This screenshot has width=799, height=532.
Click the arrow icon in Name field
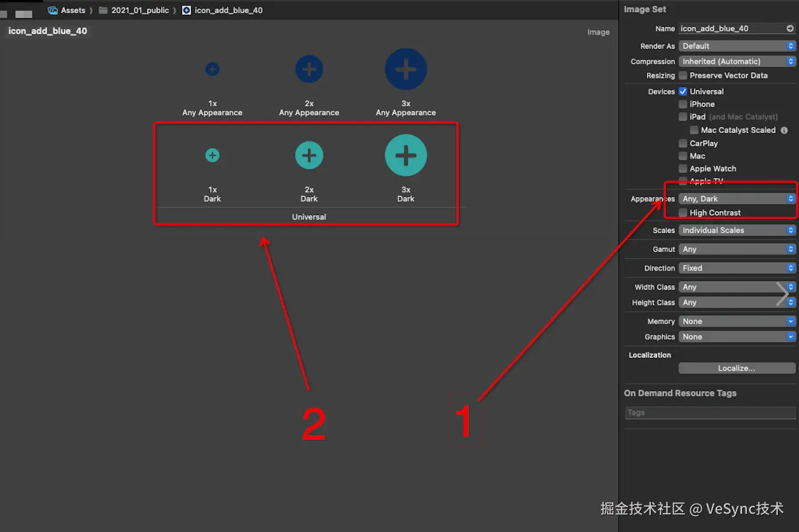point(790,28)
